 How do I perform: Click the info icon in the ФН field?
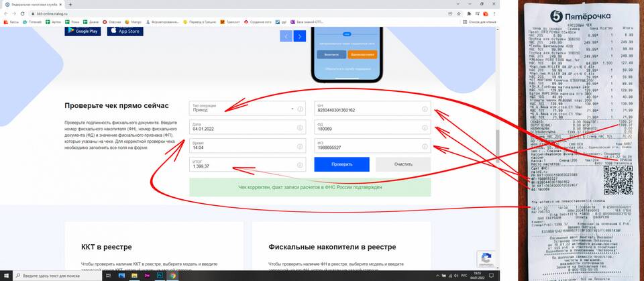tap(424, 109)
